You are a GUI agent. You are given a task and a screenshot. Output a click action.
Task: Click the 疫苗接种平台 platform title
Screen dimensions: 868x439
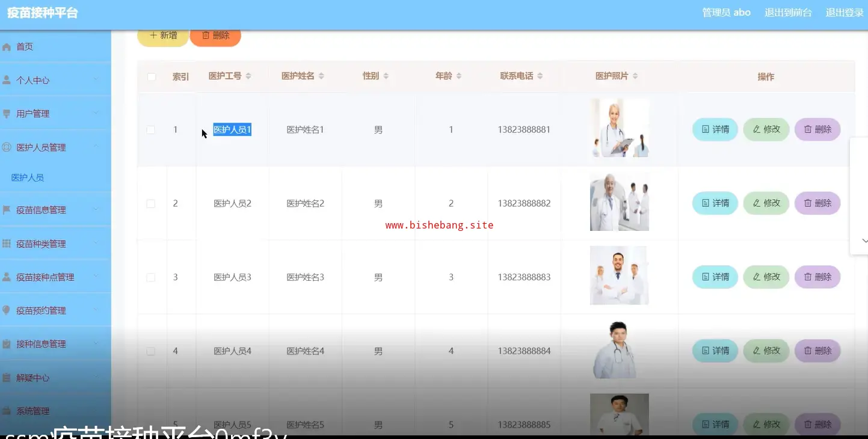(43, 13)
